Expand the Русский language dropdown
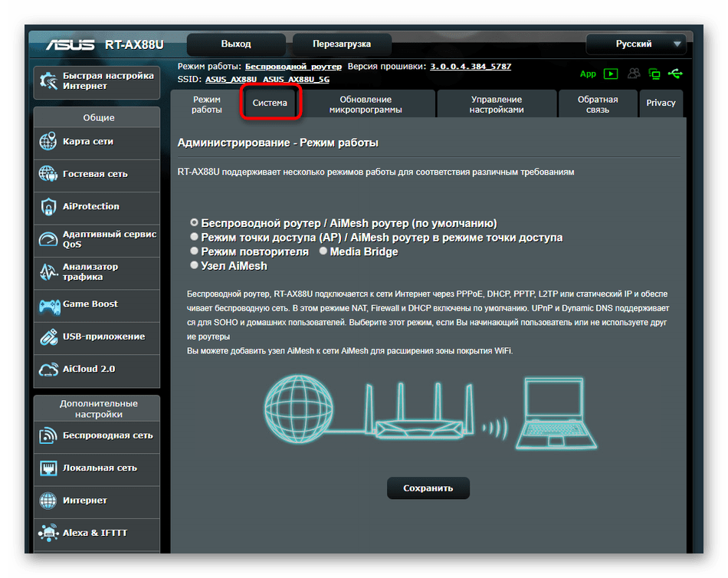728x578 pixels. tap(677, 44)
